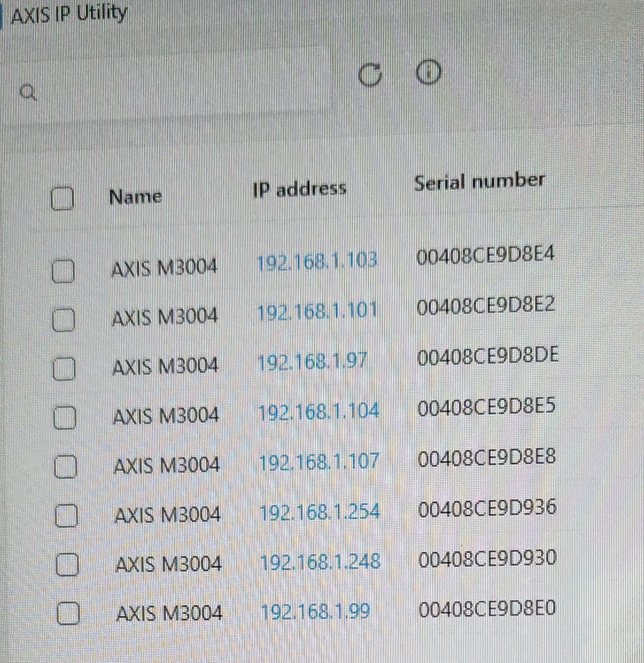644x663 pixels.
Task: Click the IP address column header
Action: 299,189
